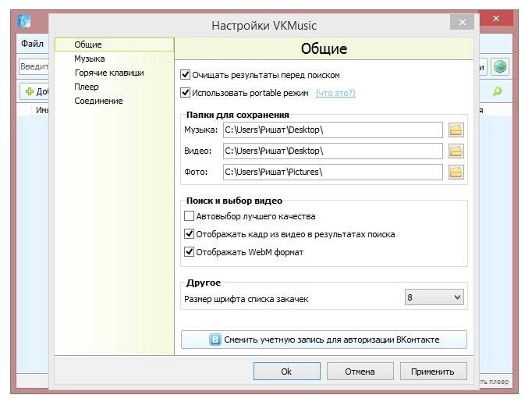The width and height of the screenshot is (532, 409).
Task: Click the Отмена button
Action: point(360,372)
